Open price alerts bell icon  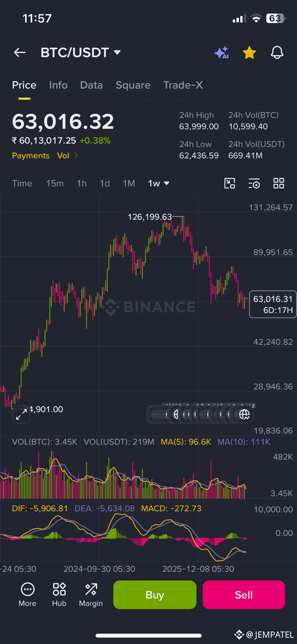(277, 53)
